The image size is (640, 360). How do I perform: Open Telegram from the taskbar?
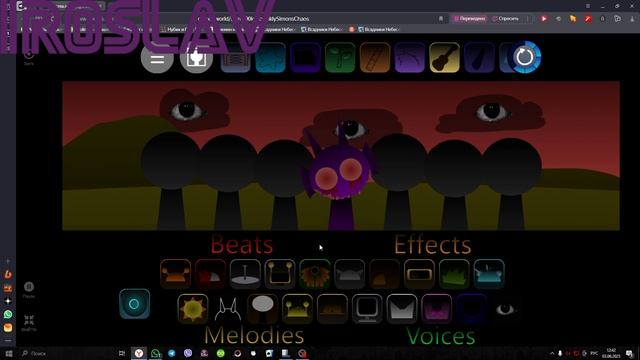172,353
